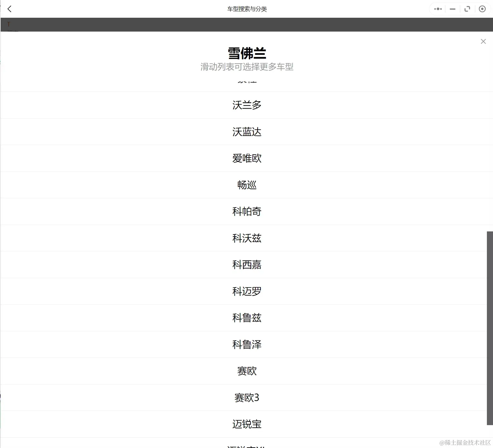Select 科鲁泽 from the model list

247,345
